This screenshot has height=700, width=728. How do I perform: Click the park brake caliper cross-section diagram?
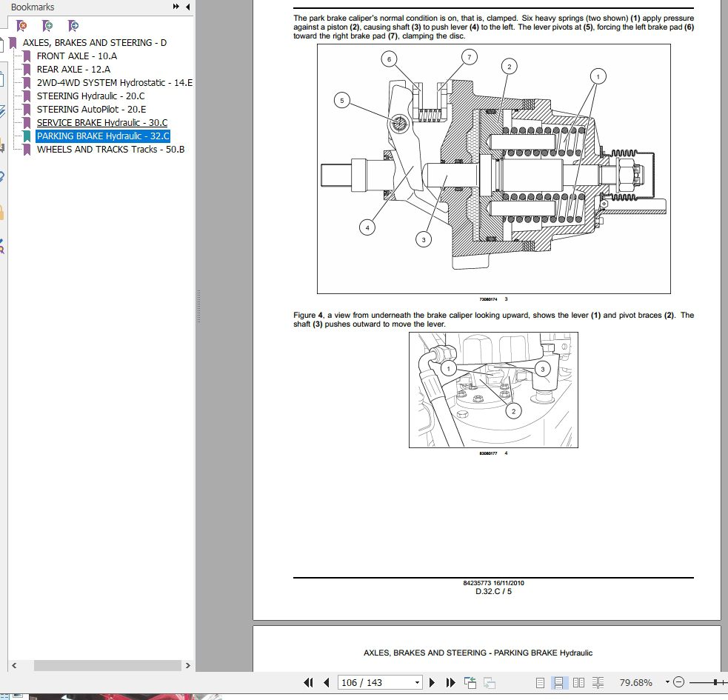[493, 169]
